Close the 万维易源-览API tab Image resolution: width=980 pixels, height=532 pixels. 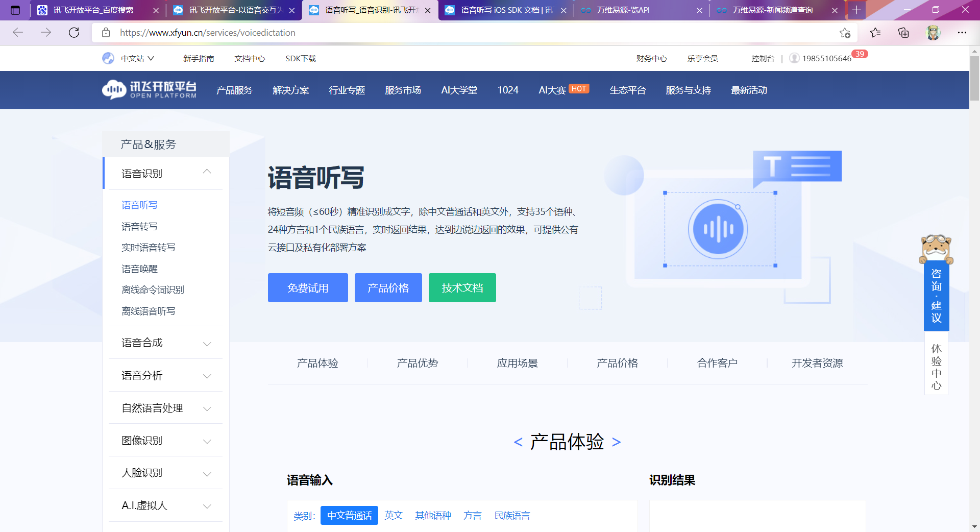point(699,10)
